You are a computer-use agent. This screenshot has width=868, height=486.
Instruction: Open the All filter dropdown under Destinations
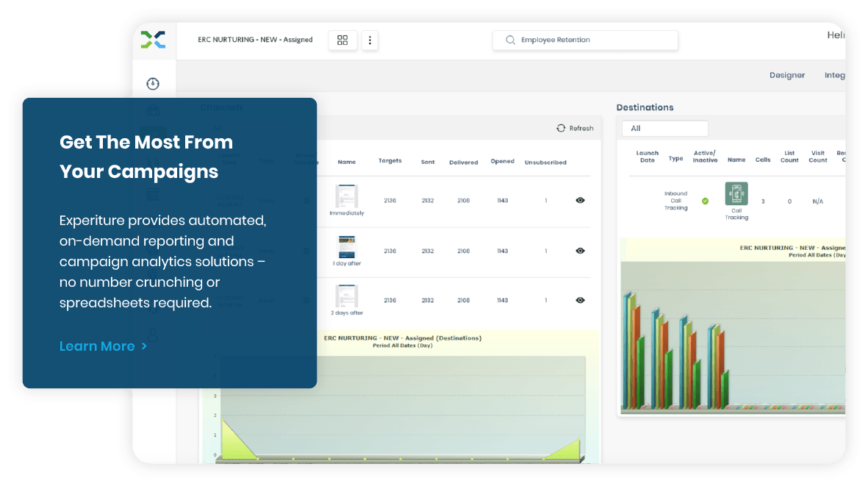(x=665, y=129)
